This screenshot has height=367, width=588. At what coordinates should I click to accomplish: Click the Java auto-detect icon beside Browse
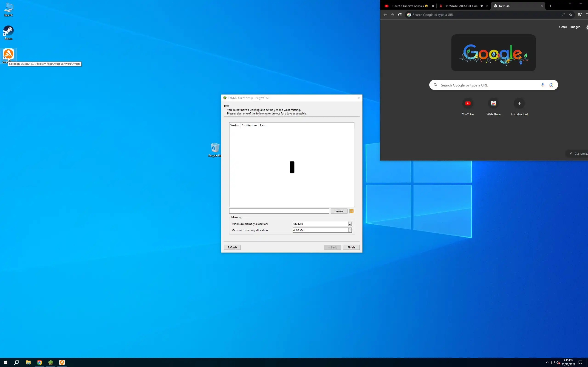pyautogui.click(x=352, y=211)
